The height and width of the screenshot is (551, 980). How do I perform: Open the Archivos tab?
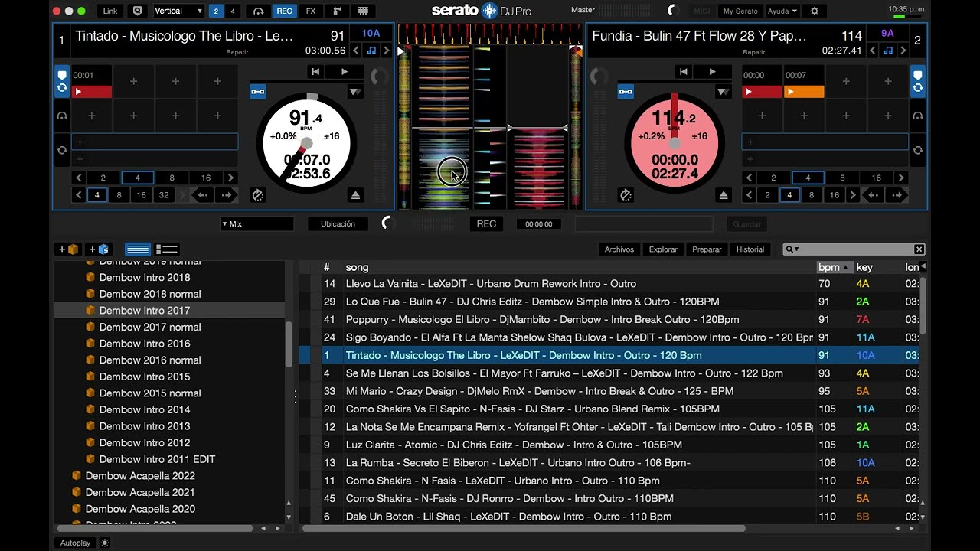point(619,249)
